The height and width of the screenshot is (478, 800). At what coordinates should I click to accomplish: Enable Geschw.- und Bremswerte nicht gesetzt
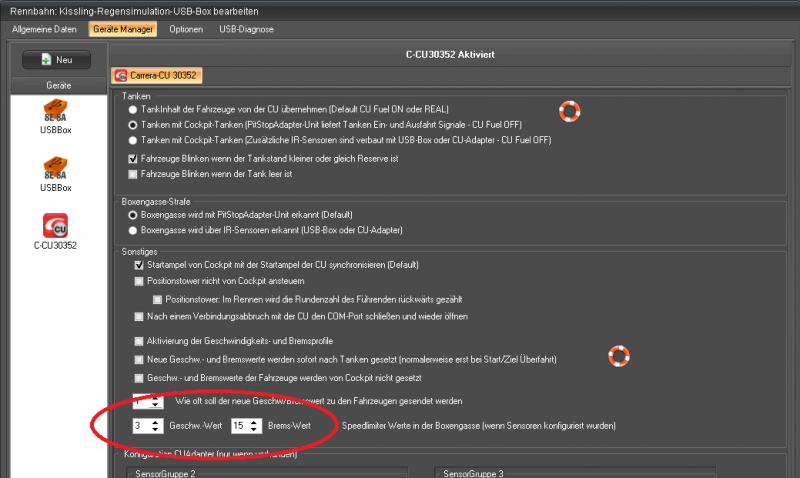pos(139,378)
